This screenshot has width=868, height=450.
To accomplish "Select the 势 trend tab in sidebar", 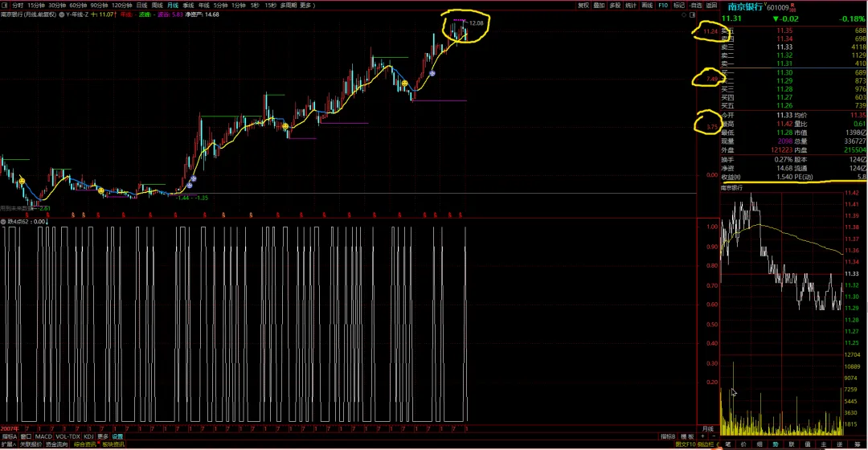I will click(776, 444).
